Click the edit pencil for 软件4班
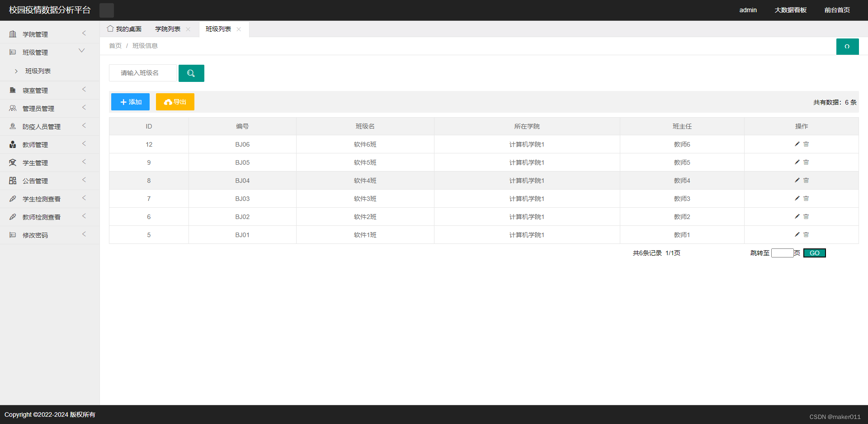Image resolution: width=868 pixels, height=424 pixels. click(x=797, y=180)
